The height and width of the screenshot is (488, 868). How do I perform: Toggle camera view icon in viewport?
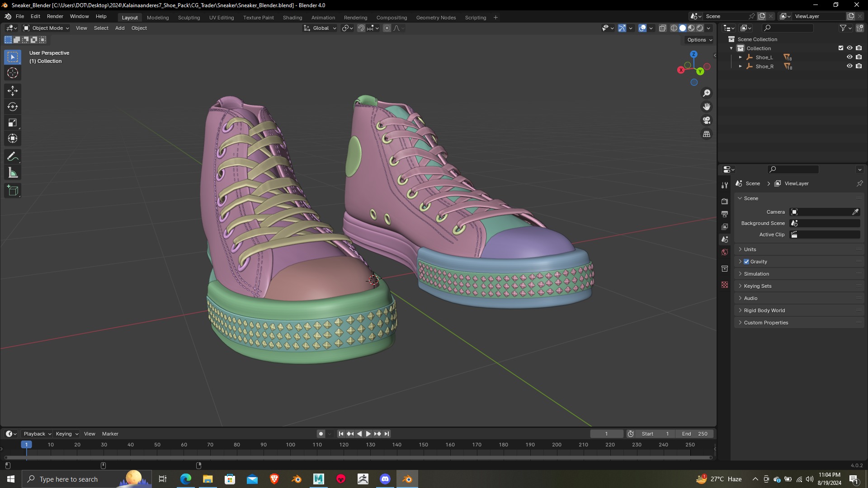(x=707, y=120)
